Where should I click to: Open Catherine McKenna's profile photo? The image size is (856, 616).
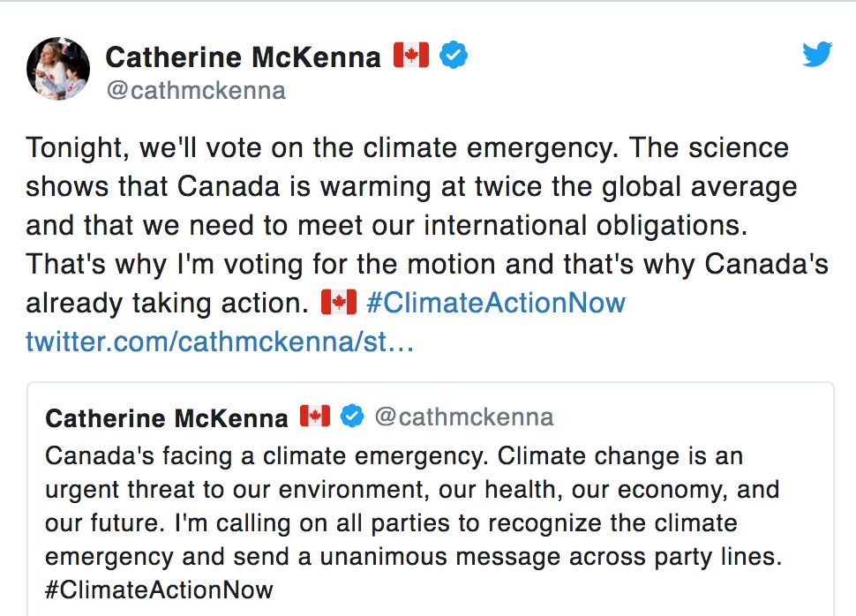[x=58, y=69]
